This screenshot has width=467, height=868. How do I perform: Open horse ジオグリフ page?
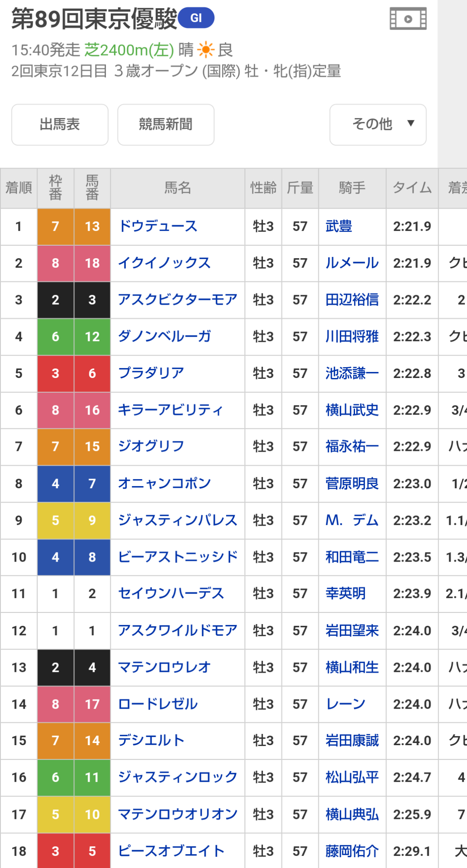pyautogui.click(x=151, y=446)
